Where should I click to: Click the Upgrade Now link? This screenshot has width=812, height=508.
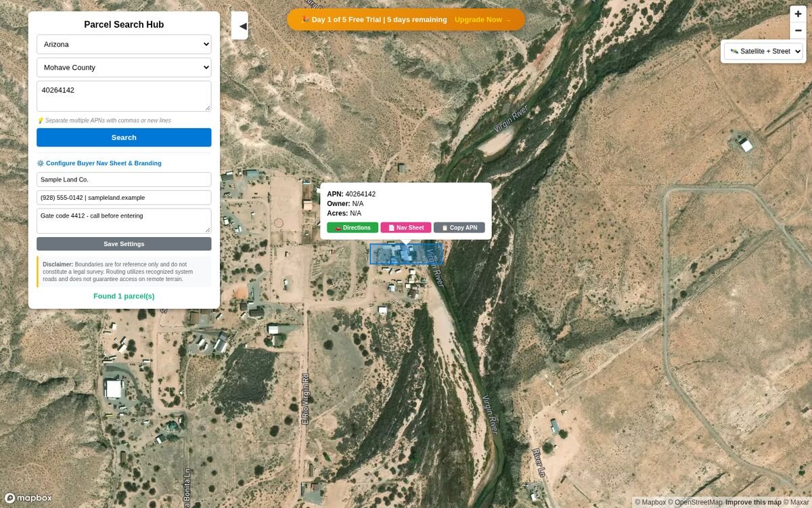pyautogui.click(x=482, y=20)
